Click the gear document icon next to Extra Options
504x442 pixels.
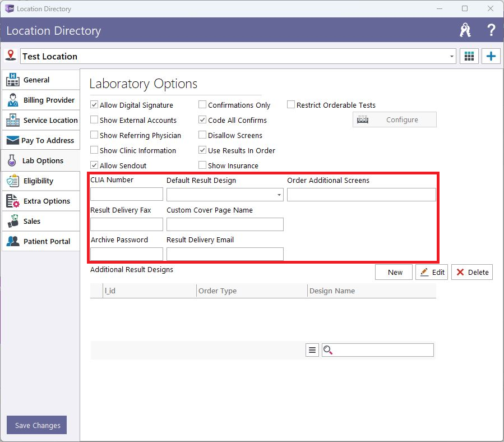tap(13, 201)
